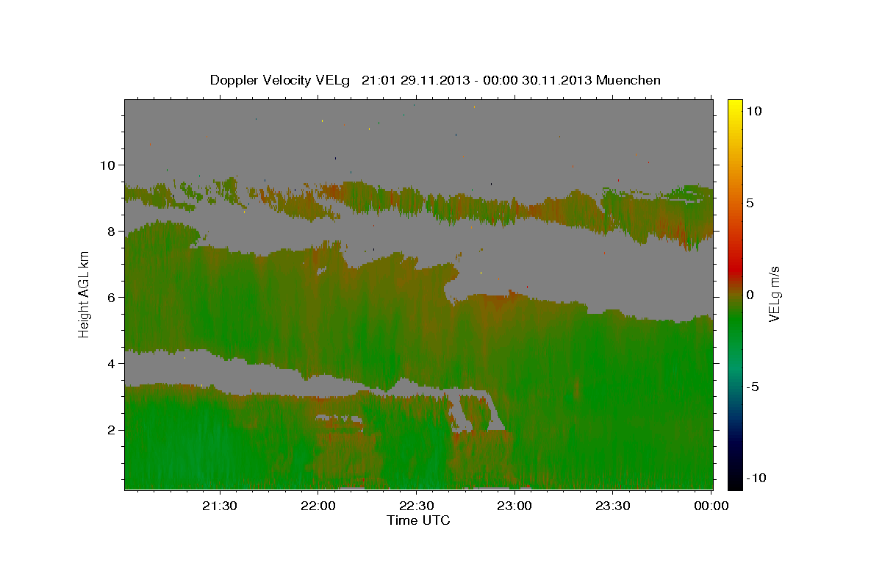Click the 'Muenchen' location in the title
This screenshot has width=882, height=588.
pos(628,80)
